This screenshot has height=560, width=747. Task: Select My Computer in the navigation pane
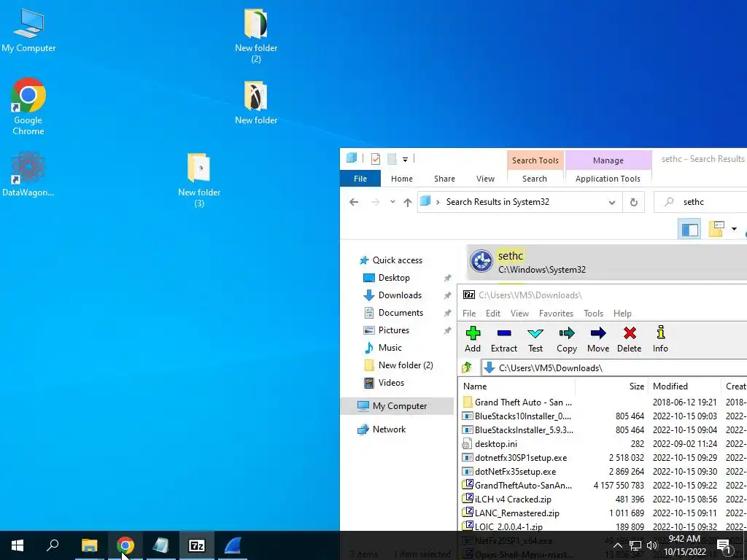[398, 406]
